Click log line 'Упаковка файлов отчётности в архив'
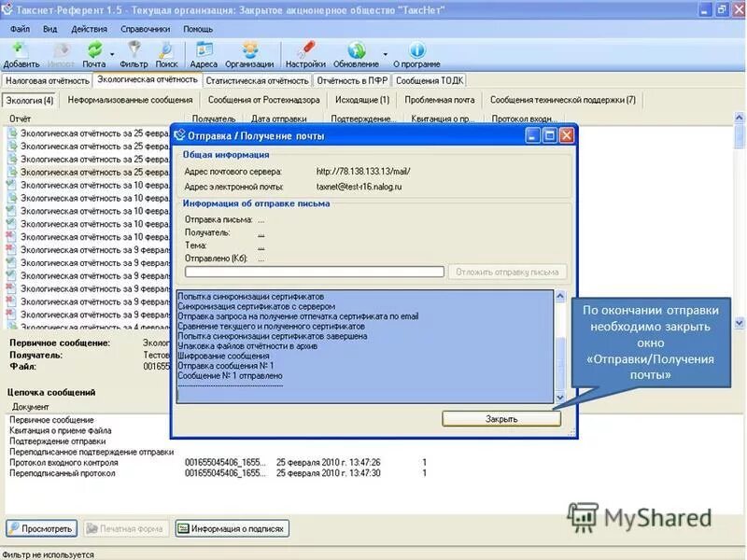 pyautogui.click(x=247, y=345)
